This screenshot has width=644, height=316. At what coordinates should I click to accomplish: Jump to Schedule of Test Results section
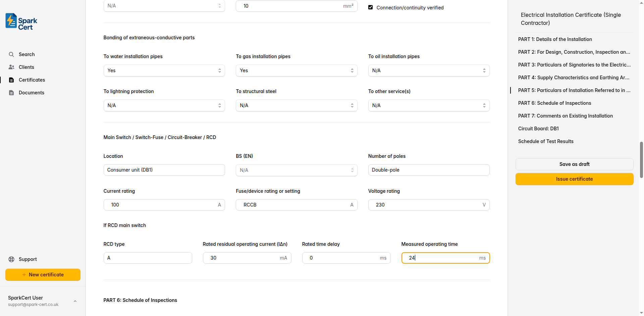click(546, 141)
